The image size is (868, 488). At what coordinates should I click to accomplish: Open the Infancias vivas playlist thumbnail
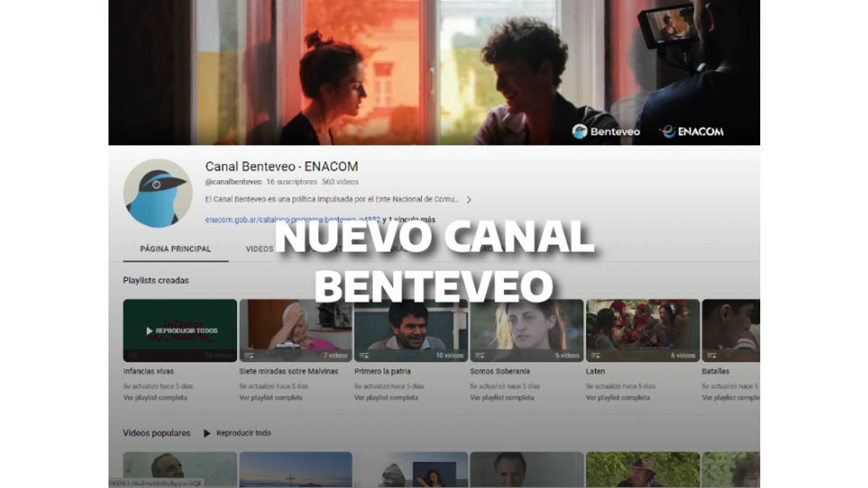[180, 330]
